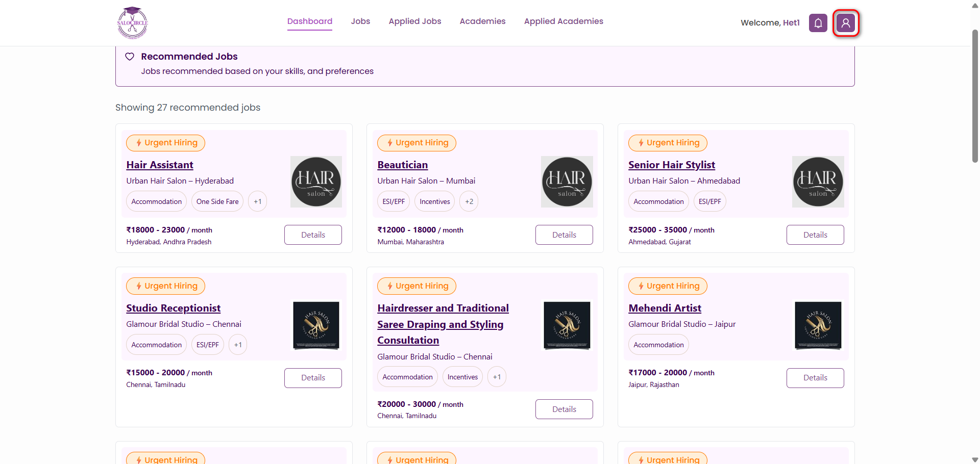View Details for Studio Receptionist job
The image size is (980, 464).
coord(313,378)
